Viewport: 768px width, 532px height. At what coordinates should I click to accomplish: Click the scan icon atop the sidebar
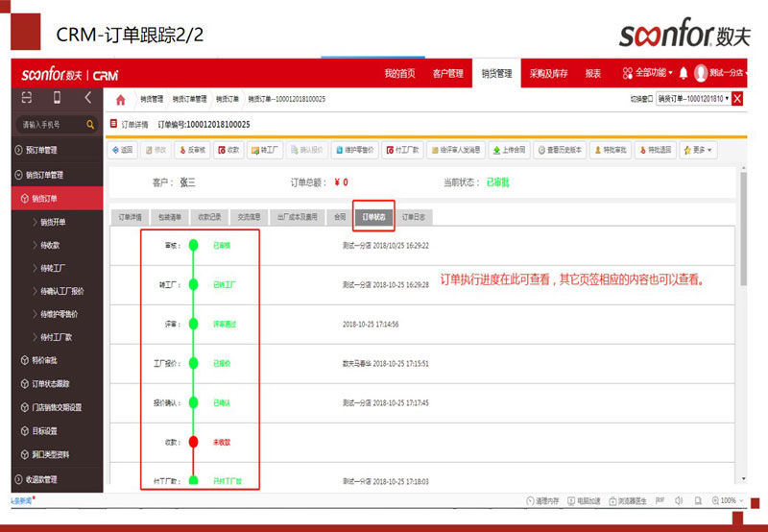point(27,98)
